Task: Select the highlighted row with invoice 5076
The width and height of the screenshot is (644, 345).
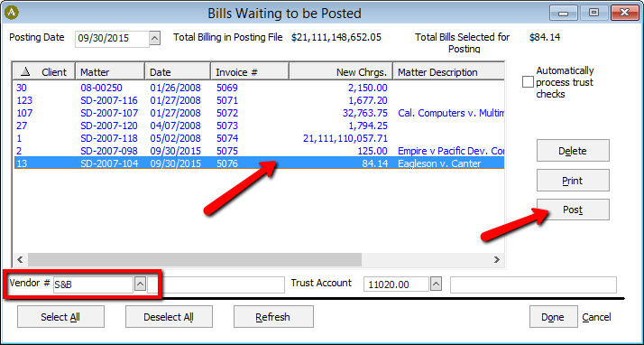Action: pyautogui.click(x=259, y=163)
